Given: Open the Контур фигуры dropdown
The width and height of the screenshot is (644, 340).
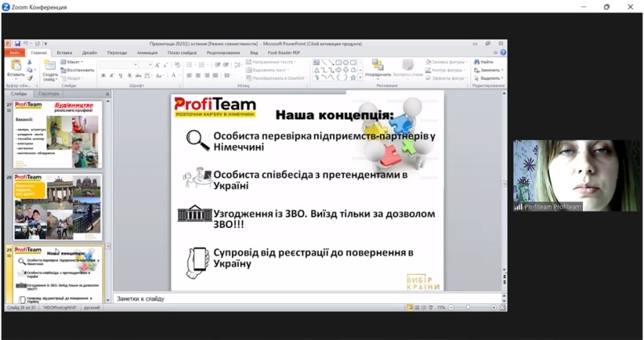Looking at the screenshot, I should coord(445,70).
